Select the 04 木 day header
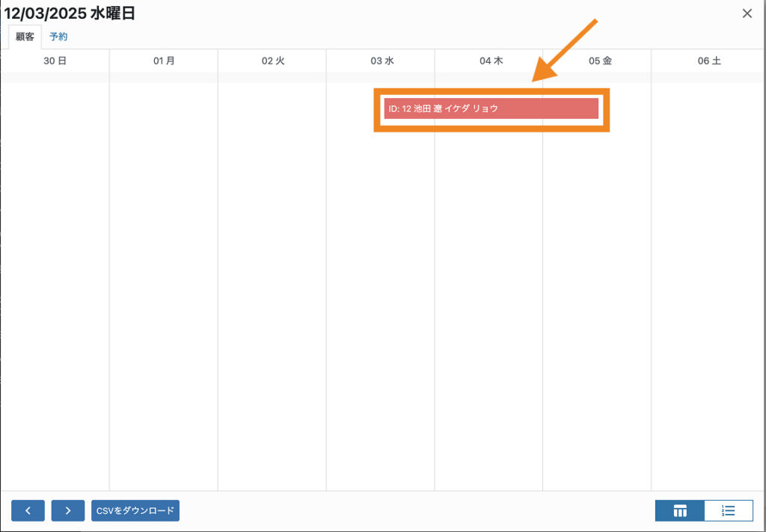This screenshot has height=532, width=766. pyautogui.click(x=491, y=61)
